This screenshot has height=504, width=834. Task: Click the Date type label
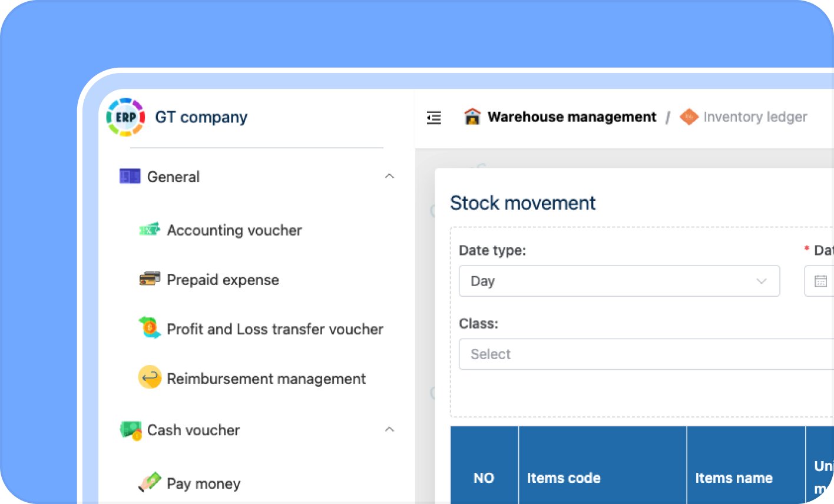point(492,250)
